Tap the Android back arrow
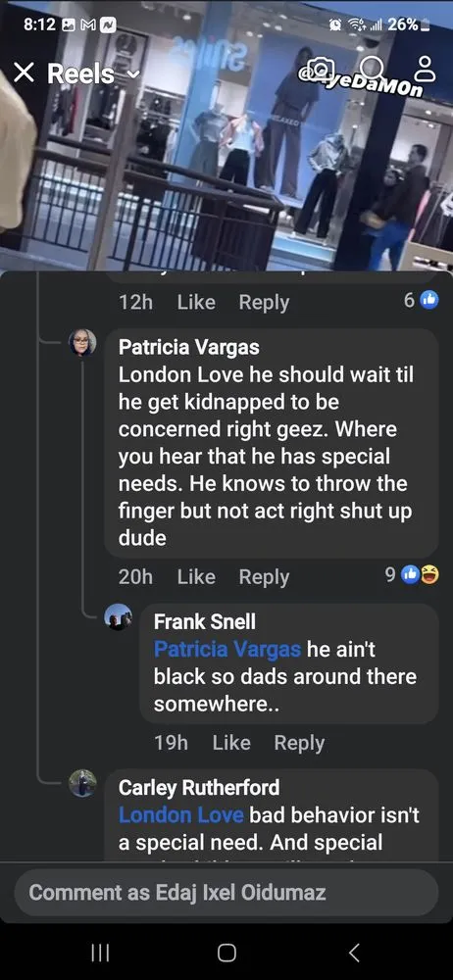The height and width of the screenshot is (980, 453). pyautogui.click(x=354, y=952)
